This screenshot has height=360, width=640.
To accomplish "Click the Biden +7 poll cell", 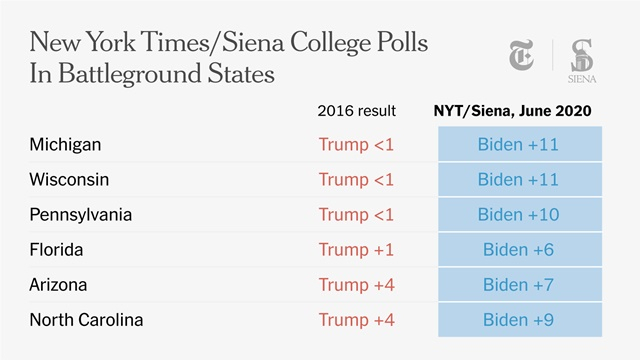I will pyautogui.click(x=520, y=284).
